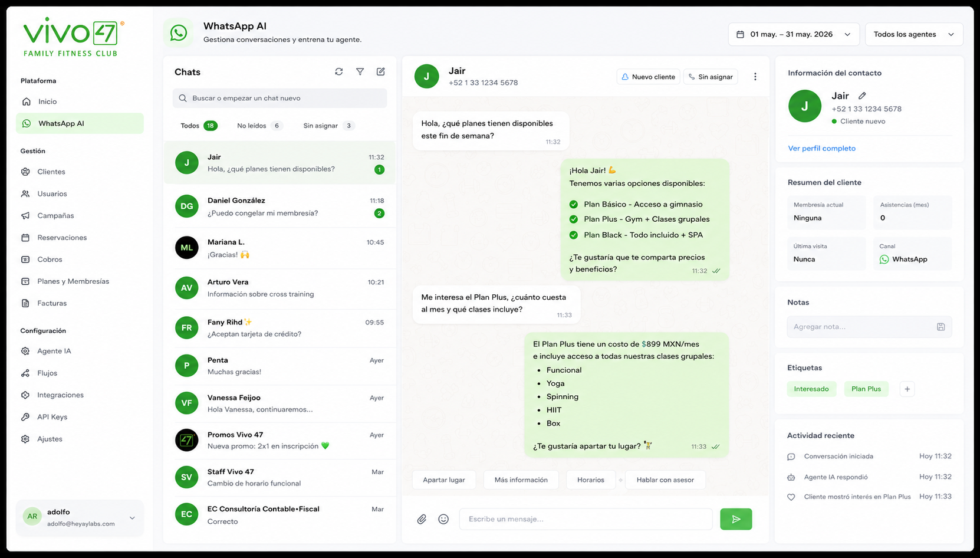Start a new chat with compose icon
This screenshot has width=980, height=558.
click(381, 71)
